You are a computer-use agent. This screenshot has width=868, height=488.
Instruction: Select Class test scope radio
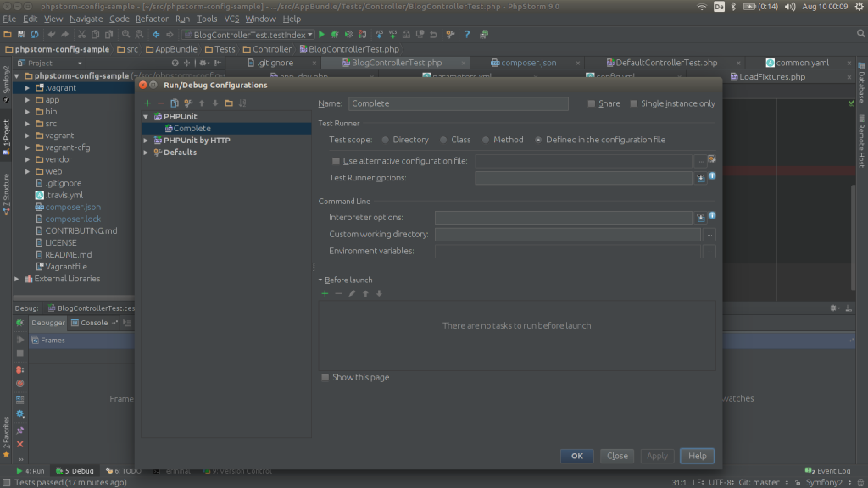click(443, 140)
